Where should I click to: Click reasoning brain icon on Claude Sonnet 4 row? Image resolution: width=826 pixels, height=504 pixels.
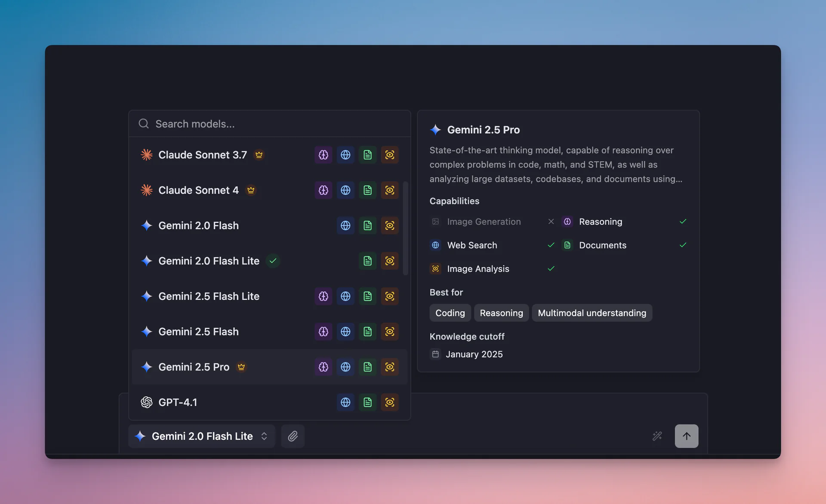(324, 190)
